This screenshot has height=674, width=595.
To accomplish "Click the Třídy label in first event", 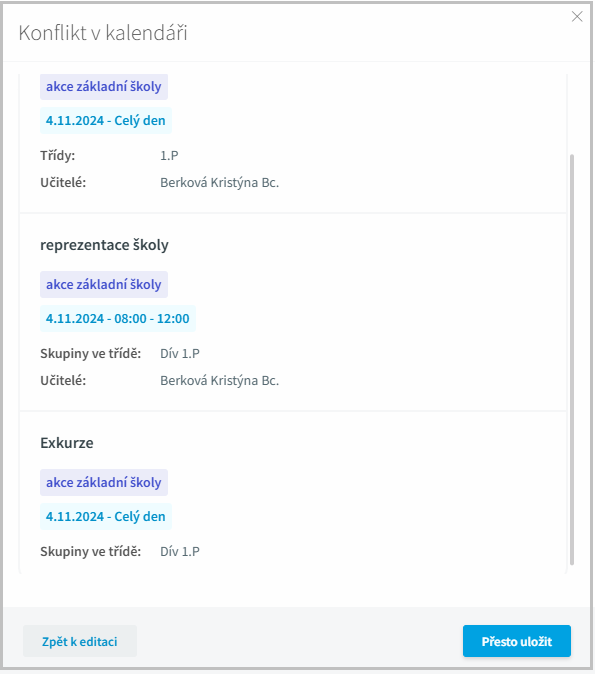I will click(x=58, y=155).
